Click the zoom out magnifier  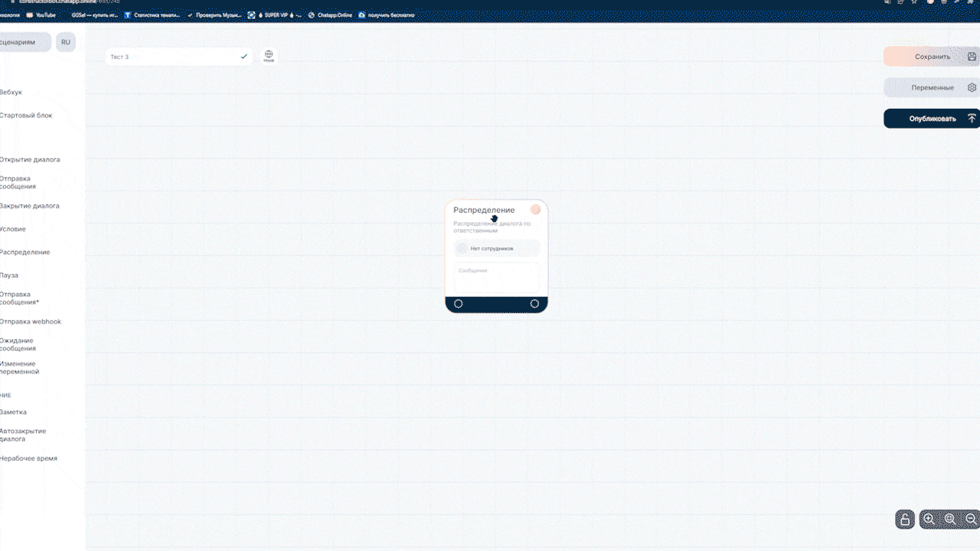[970, 519]
